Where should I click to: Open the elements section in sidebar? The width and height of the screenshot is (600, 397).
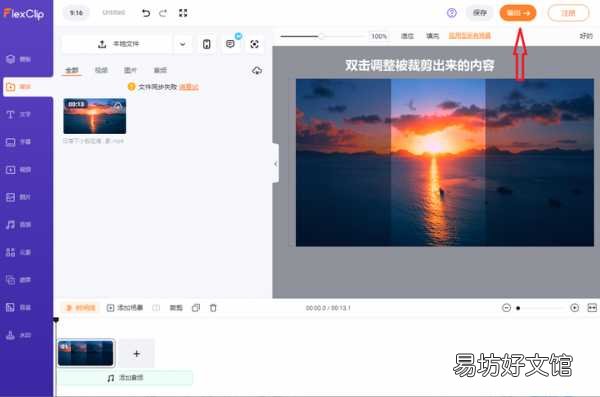click(18, 252)
